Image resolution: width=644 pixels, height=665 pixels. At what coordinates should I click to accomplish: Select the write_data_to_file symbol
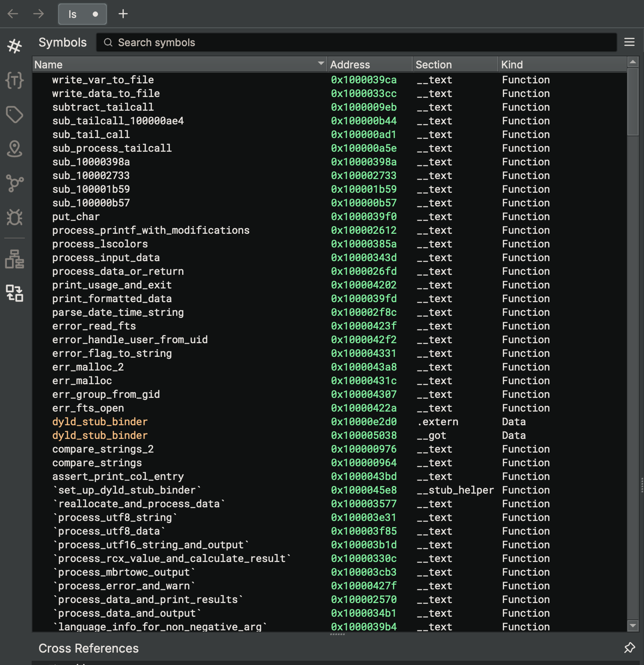pos(106,94)
